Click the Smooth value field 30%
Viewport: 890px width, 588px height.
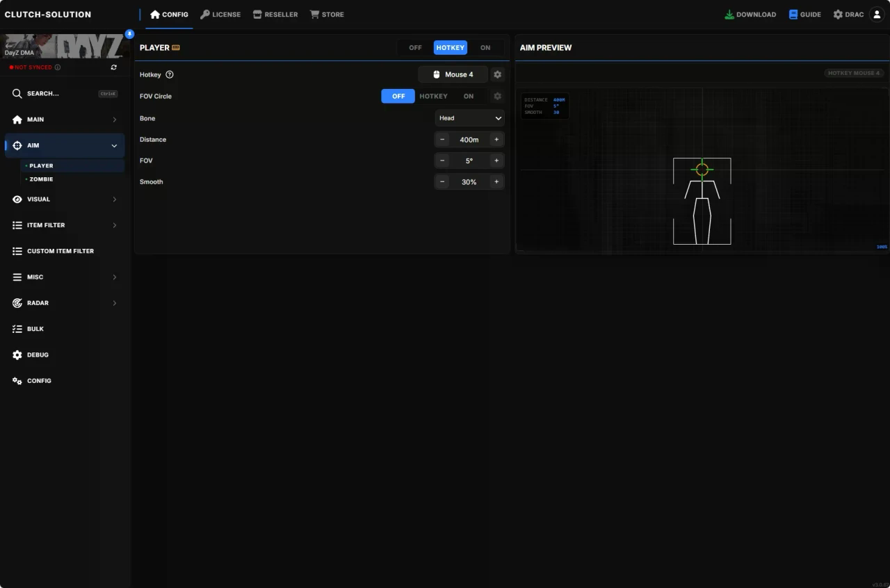tap(469, 182)
